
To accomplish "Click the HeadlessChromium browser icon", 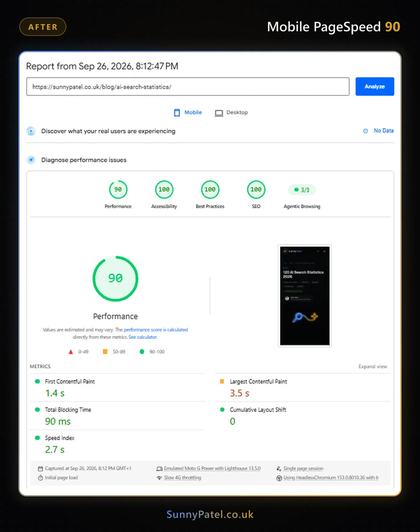I will click(279, 478).
